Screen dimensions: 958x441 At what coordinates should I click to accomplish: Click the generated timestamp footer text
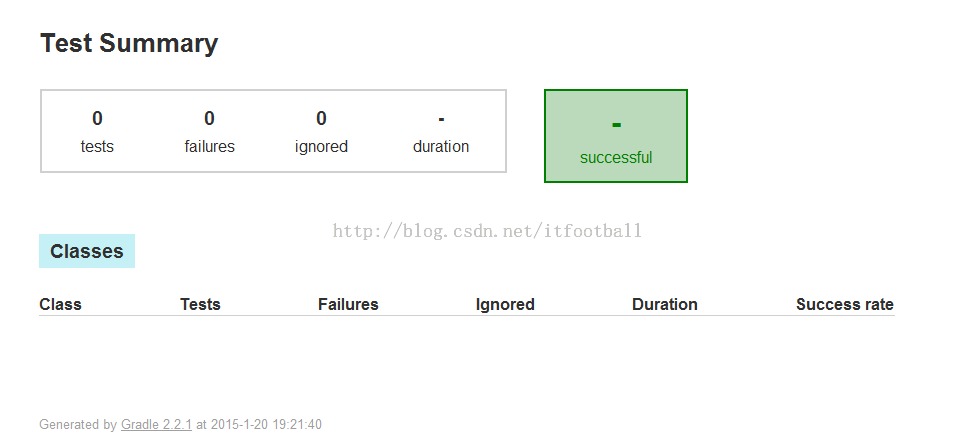pyautogui.click(x=180, y=425)
